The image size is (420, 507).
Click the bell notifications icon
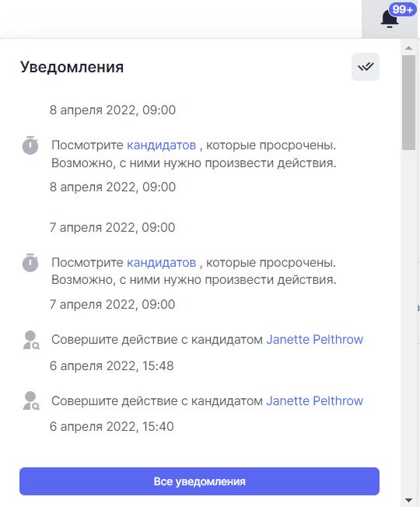tap(389, 19)
